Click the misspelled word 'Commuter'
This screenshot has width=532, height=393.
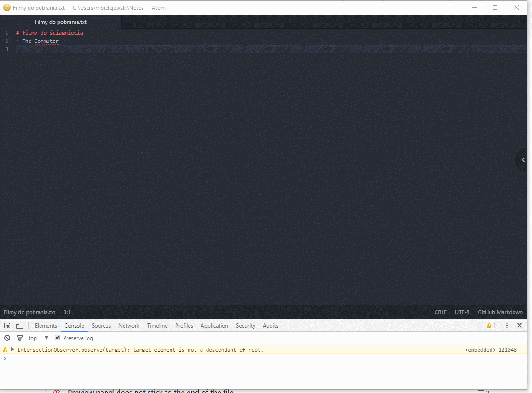(x=47, y=41)
